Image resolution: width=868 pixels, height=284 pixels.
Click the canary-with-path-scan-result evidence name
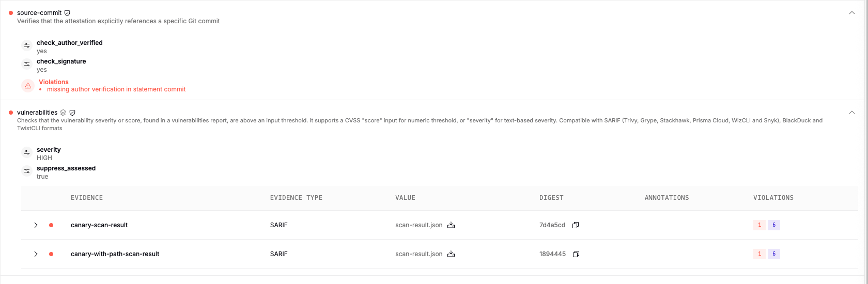115,254
